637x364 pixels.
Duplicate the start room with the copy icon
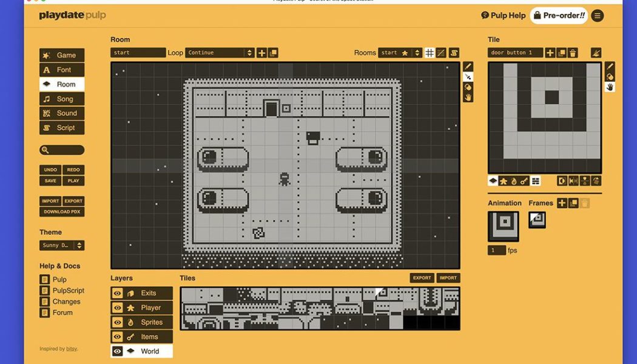point(272,53)
